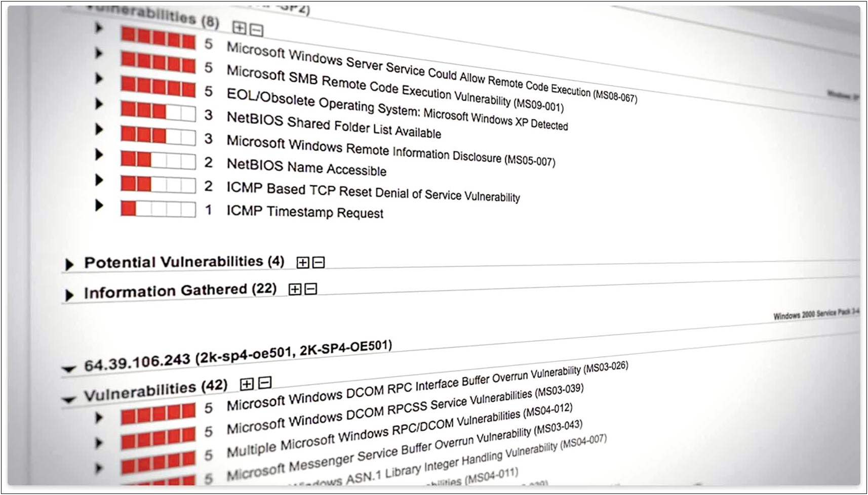Expand the EOL/Obsolete Operating System row
Screen dimensions: 868x495
(99, 78)
